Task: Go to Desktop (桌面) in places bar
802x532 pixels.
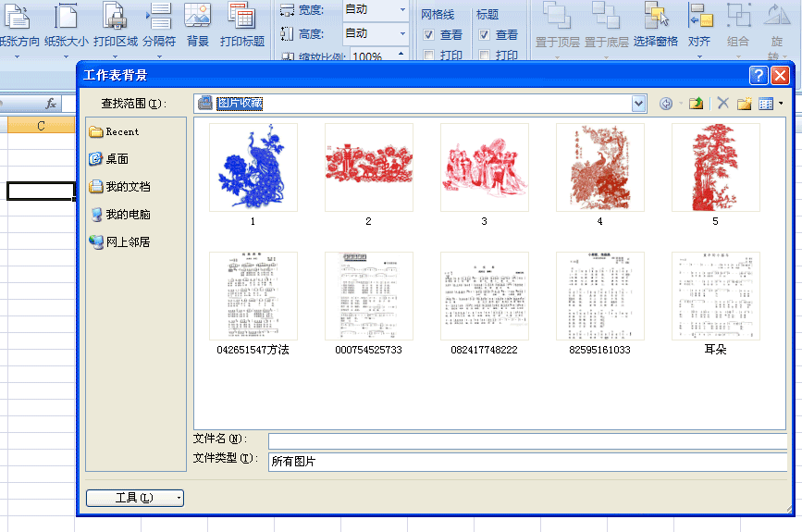Action: (108, 159)
